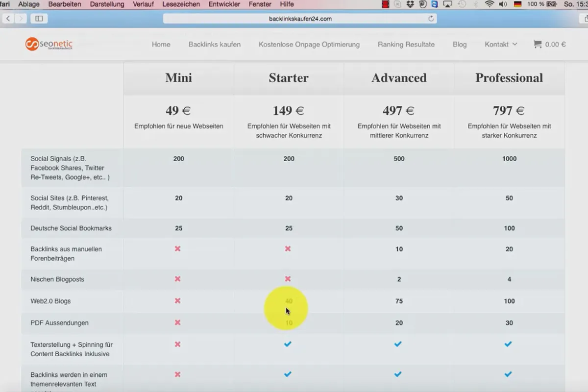This screenshot has width=588, height=392.
Task: Open the Backlinks kaufen navigation link
Action: point(215,44)
